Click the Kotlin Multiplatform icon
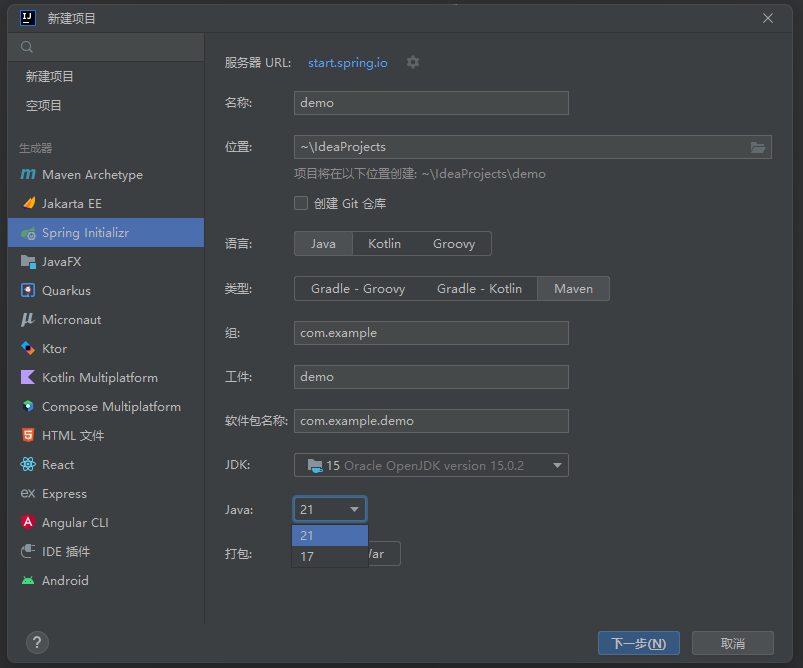The image size is (803, 668). pos(28,378)
